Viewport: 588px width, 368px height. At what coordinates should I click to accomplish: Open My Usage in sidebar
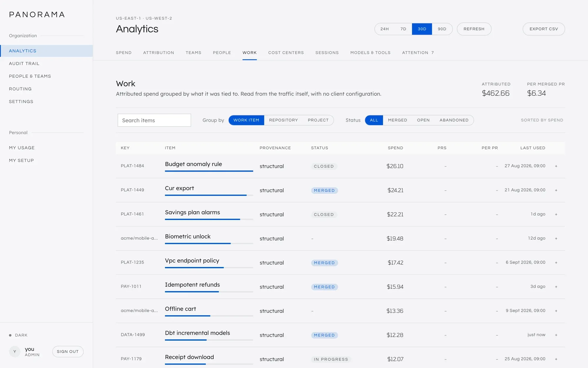(46, 148)
